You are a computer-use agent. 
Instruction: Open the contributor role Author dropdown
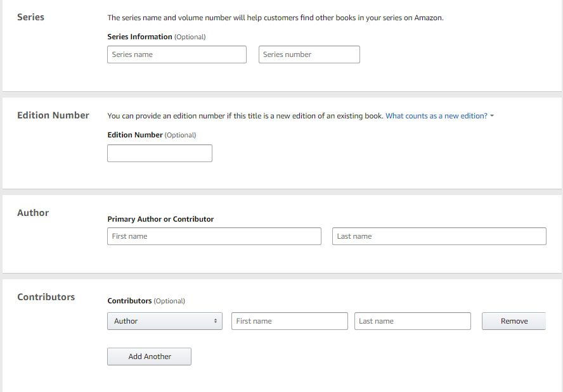click(165, 321)
